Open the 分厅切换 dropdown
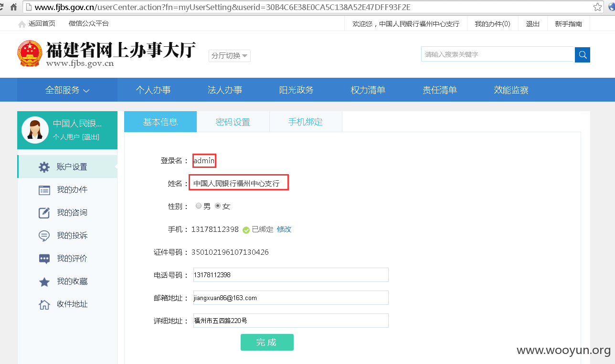 pyautogui.click(x=230, y=55)
